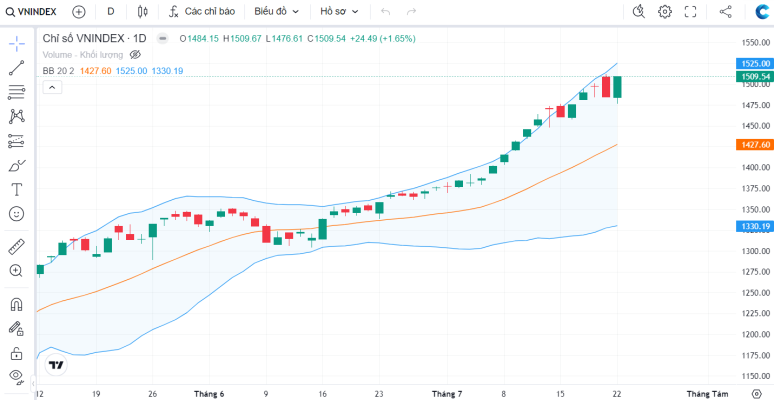774x400 pixels.
Task: Click the Tháng 6 date label
Action: click(x=209, y=394)
